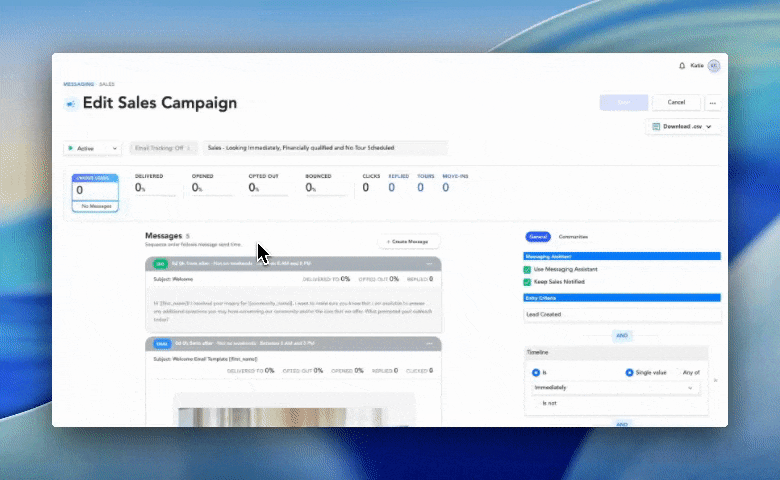Image resolution: width=780 pixels, height=480 pixels.
Task: Expand the Download .csv dropdown arrow
Action: [708, 127]
